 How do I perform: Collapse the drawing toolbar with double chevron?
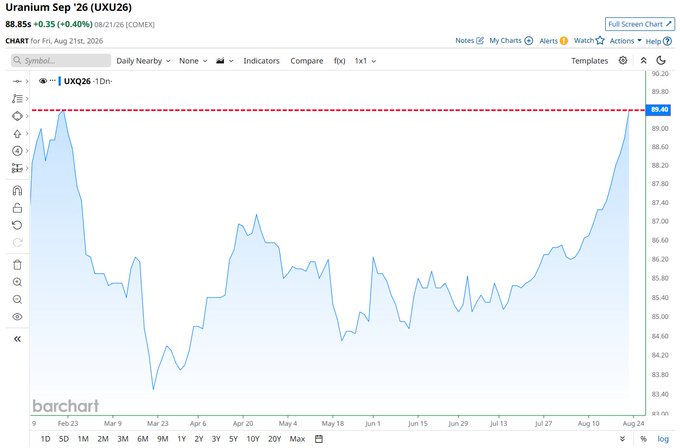pos(17,339)
